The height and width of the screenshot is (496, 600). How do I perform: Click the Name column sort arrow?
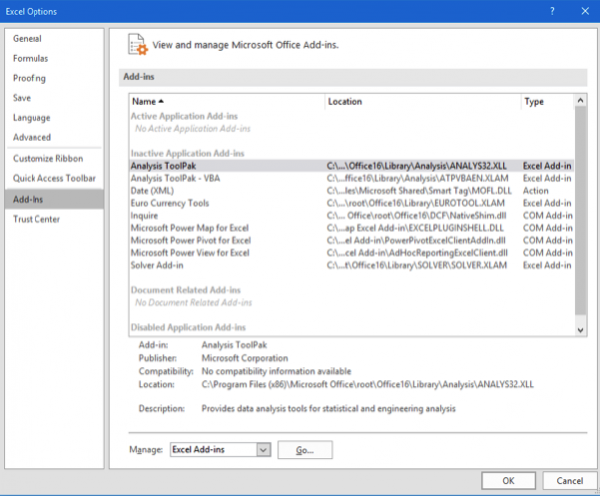(x=161, y=101)
